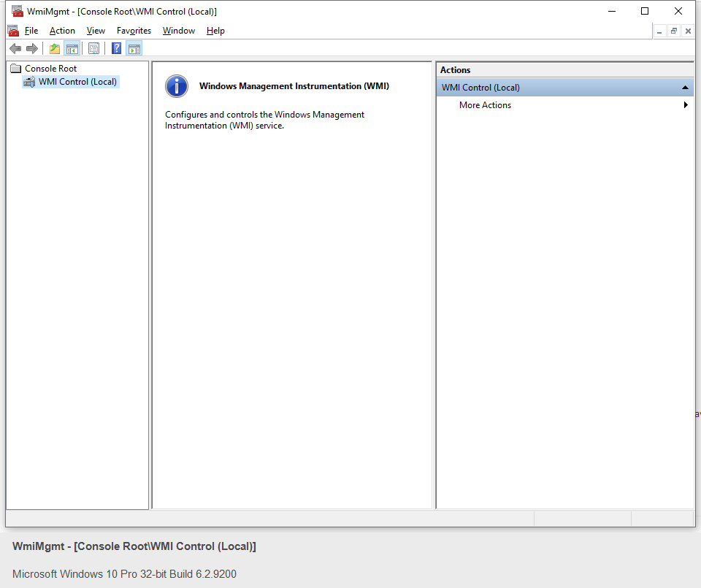The height and width of the screenshot is (588, 701).
Task: Close the inner console child window
Action: [x=688, y=31]
